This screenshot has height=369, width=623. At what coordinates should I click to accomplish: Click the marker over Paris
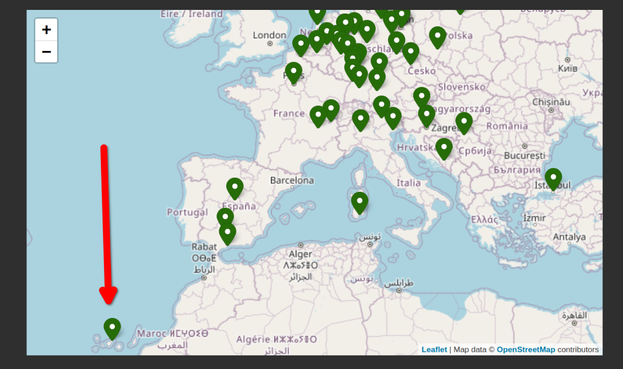click(294, 73)
